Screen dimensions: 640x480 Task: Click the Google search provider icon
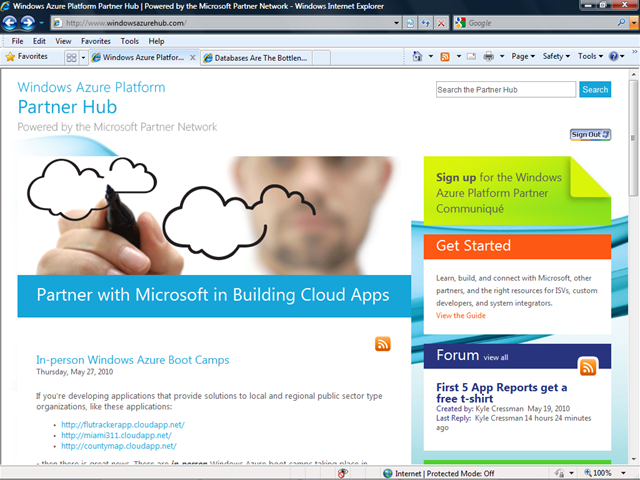pyautogui.click(x=460, y=23)
